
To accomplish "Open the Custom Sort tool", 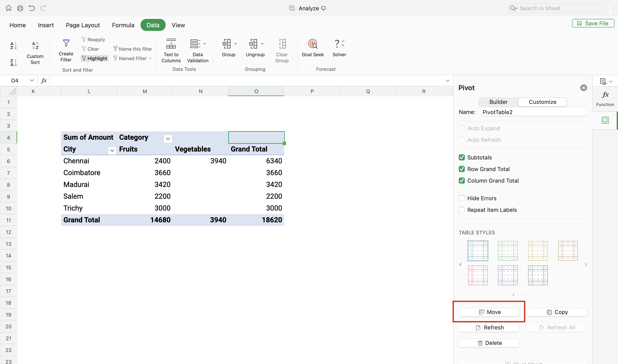I will tap(35, 52).
